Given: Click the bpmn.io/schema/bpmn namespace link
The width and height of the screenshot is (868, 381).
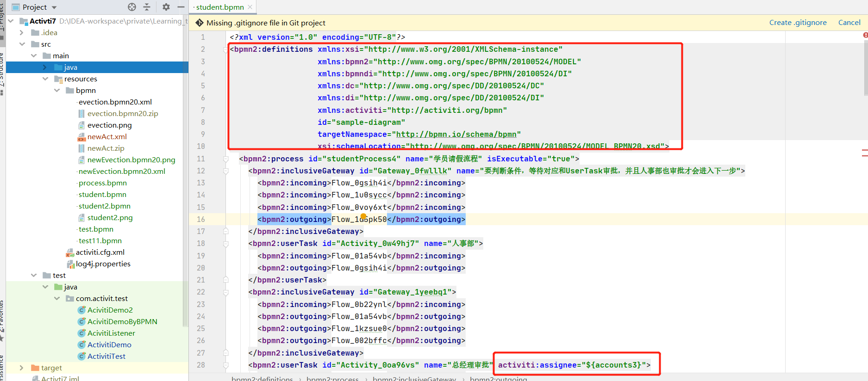Looking at the screenshot, I should click(456, 134).
